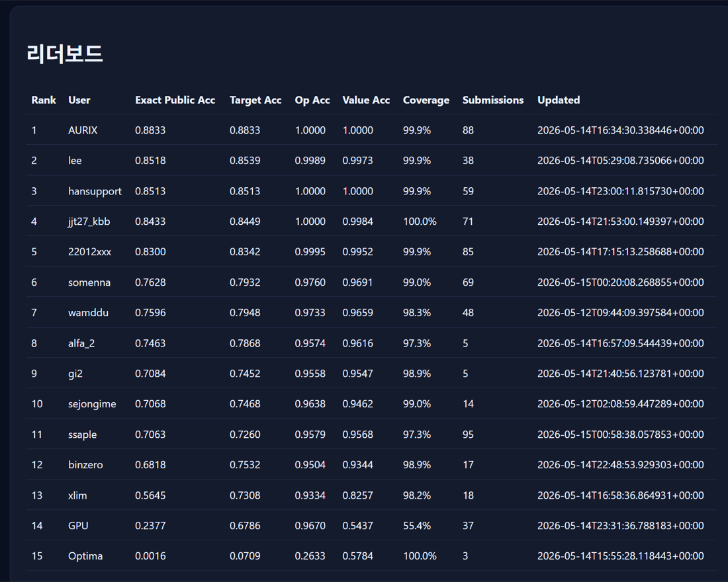This screenshot has height=582, width=728.
Task: Select user wamddu in the table
Action: point(88,313)
